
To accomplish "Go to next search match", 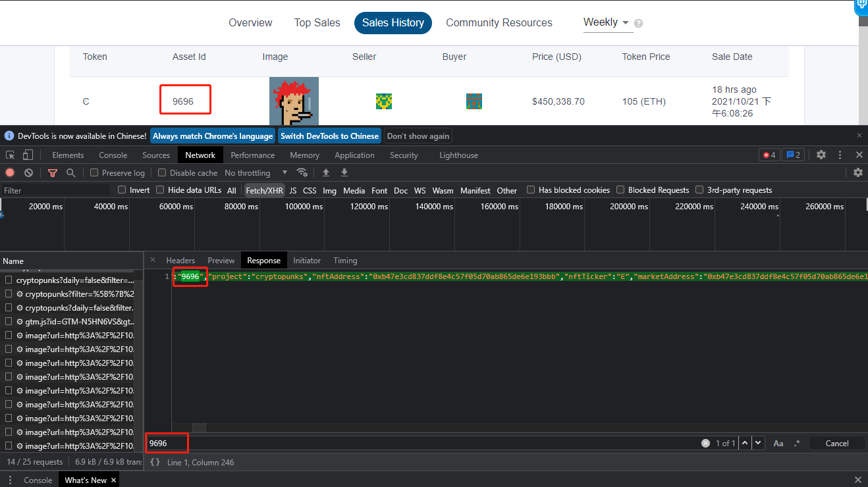I will (758, 443).
